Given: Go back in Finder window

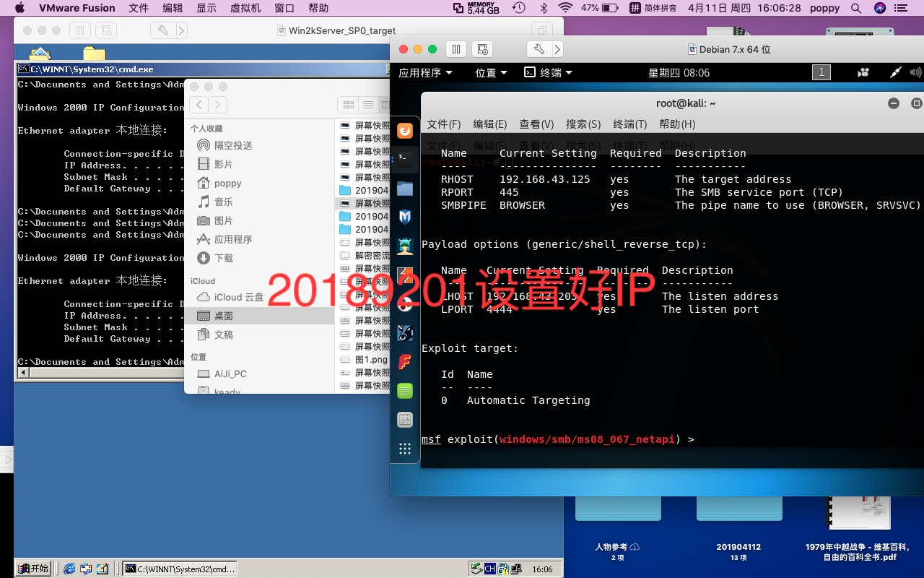Looking at the screenshot, I should pyautogui.click(x=199, y=105).
